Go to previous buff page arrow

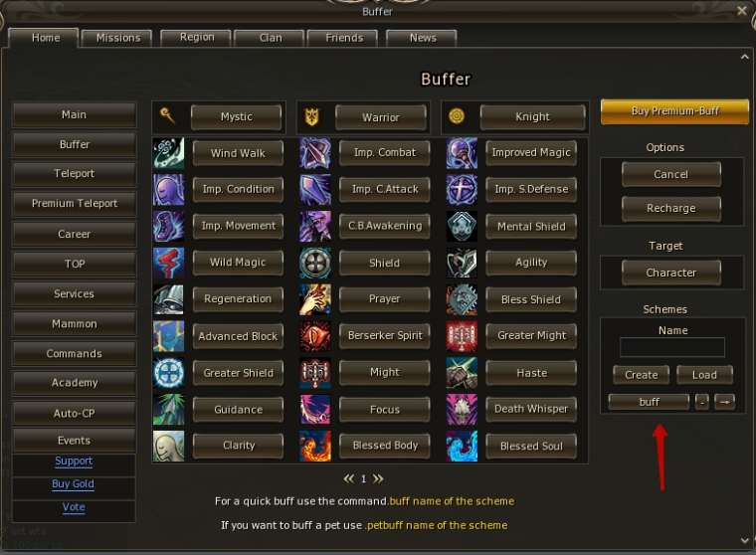click(348, 478)
